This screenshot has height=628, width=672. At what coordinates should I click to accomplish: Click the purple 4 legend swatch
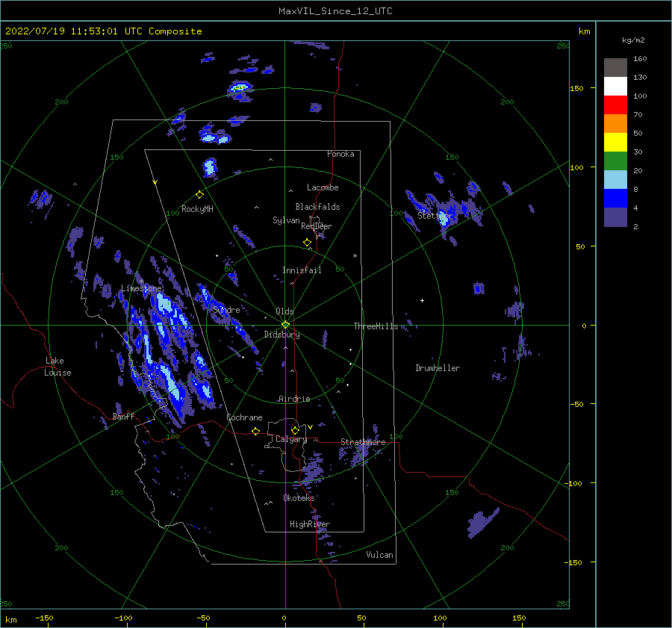[615, 217]
